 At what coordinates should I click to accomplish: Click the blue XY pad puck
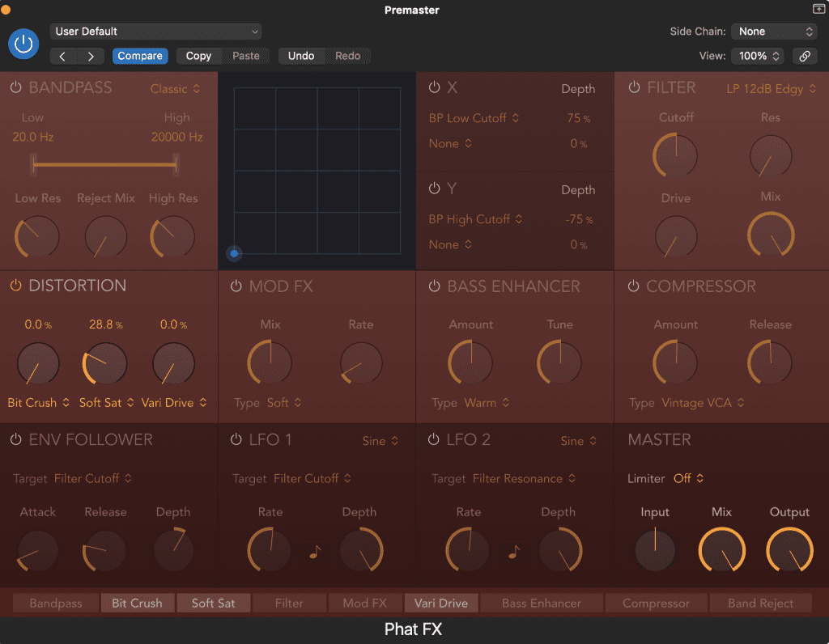click(234, 253)
